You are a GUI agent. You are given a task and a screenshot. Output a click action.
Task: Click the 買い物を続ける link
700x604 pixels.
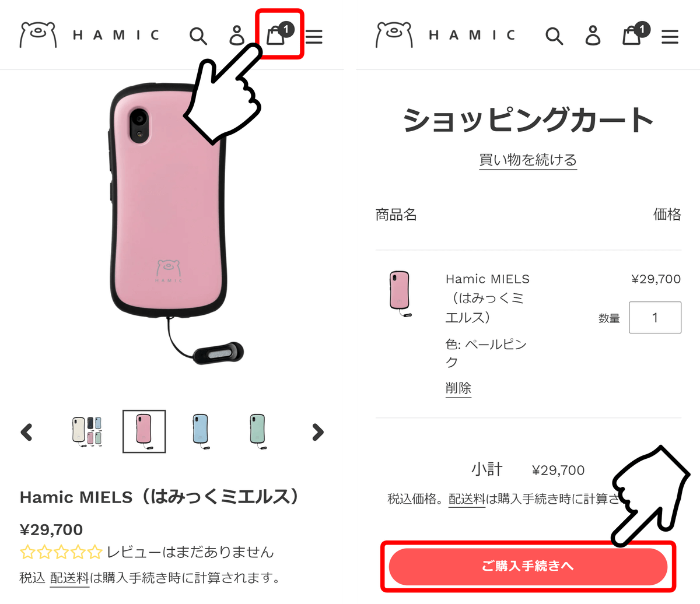click(x=528, y=160)
